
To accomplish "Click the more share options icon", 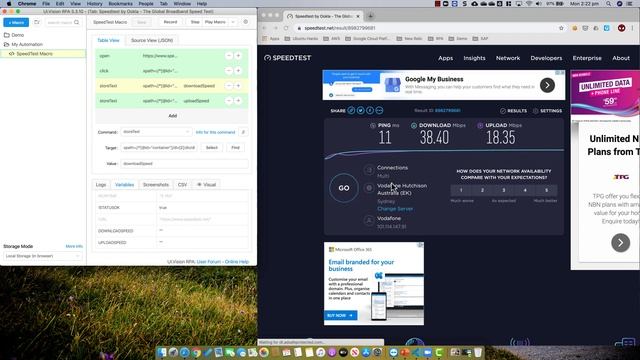I will (379, 111).
